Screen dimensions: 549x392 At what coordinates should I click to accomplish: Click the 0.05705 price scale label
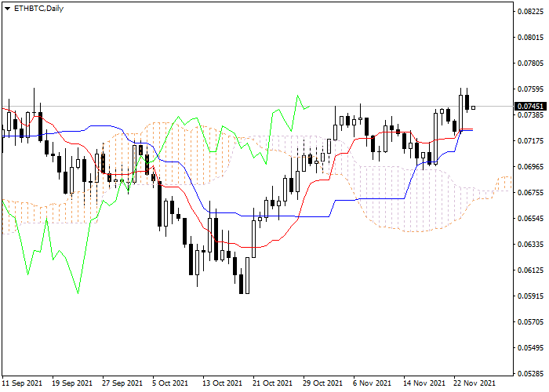pyautogui.click(x=529, y=322)
